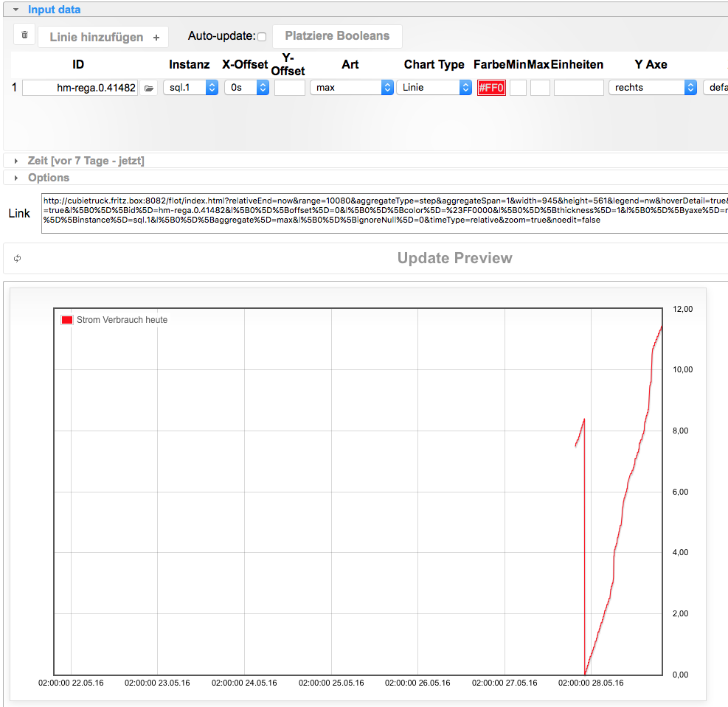This screenshot has width=728, height=707.
Task: Open Y Axe dropdown showing rechts
Action: point(652,88)
